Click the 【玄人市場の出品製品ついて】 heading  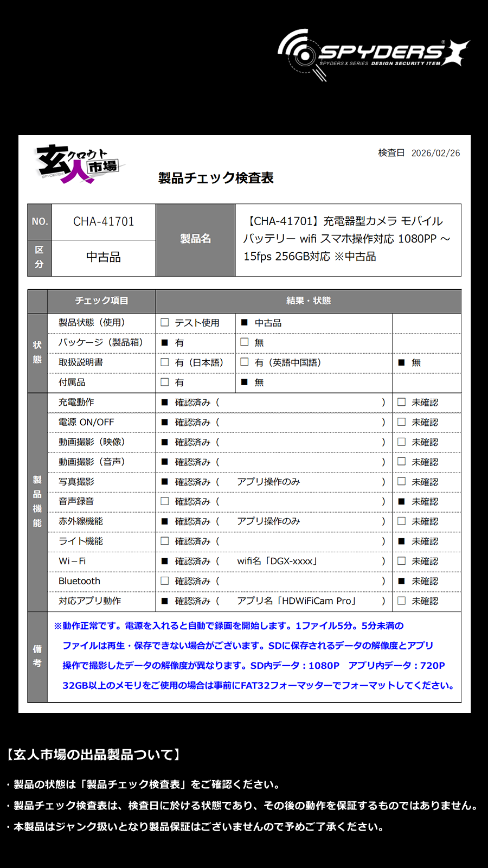(x=93, y=755)
